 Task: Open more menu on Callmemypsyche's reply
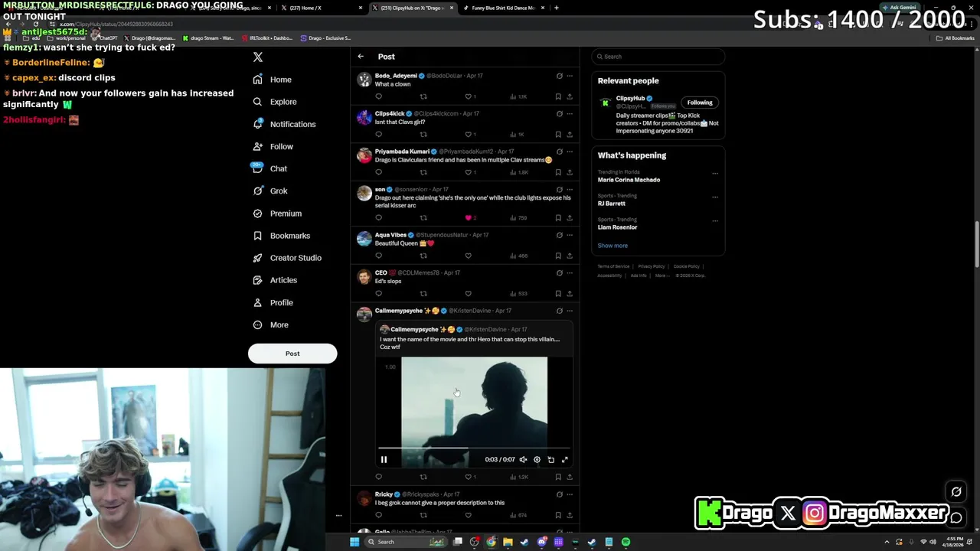pos(570,311)
